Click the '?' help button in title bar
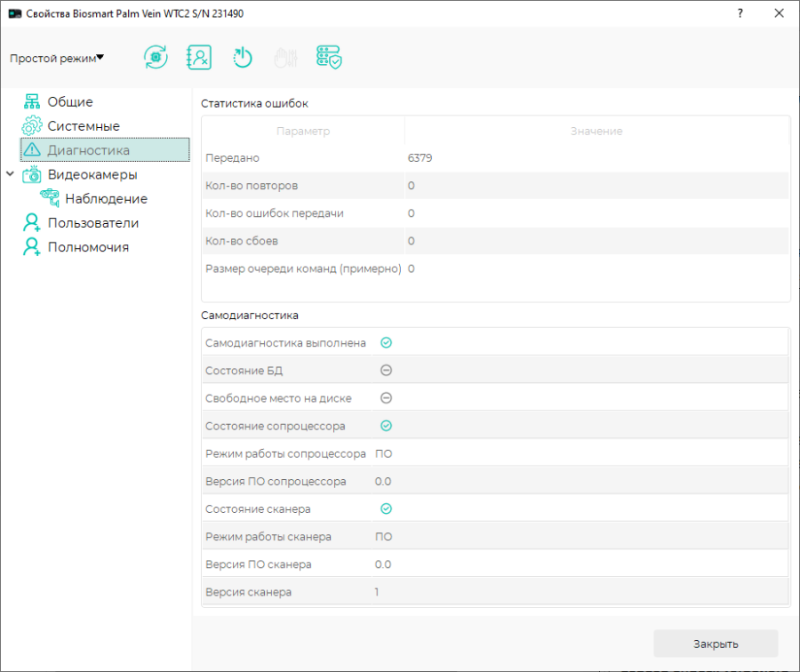 click(740, 13)
